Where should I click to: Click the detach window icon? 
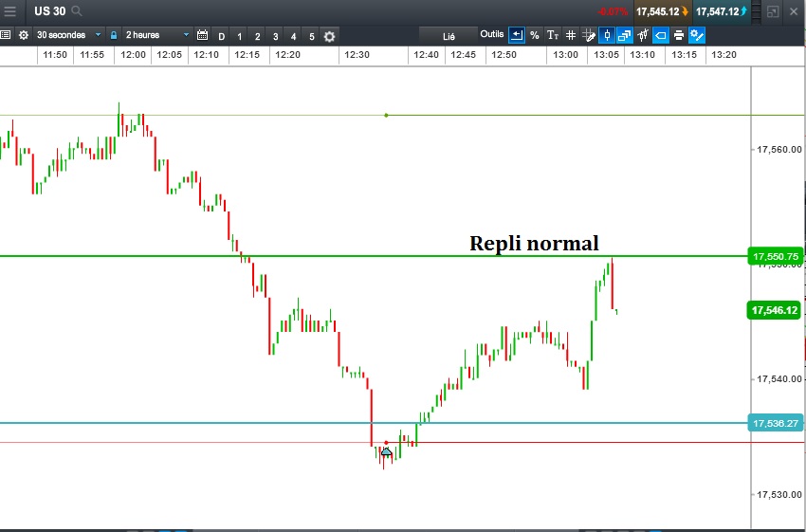pos(773,11)
